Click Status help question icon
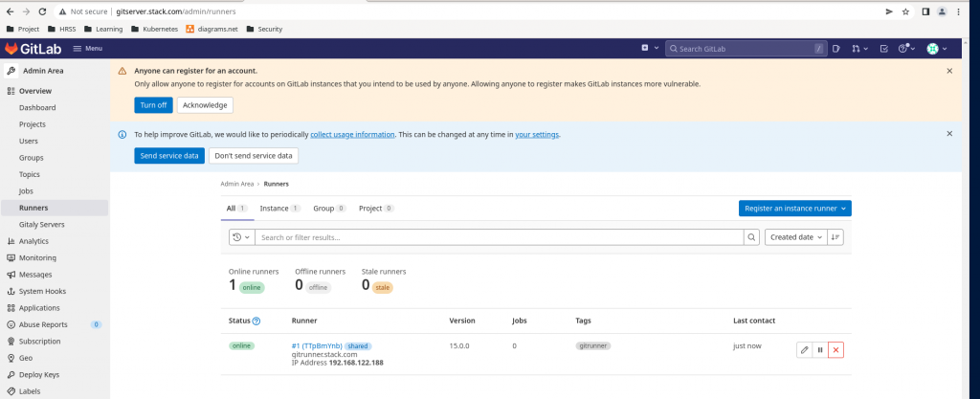 pyautogui.click(x=256, y=321)
